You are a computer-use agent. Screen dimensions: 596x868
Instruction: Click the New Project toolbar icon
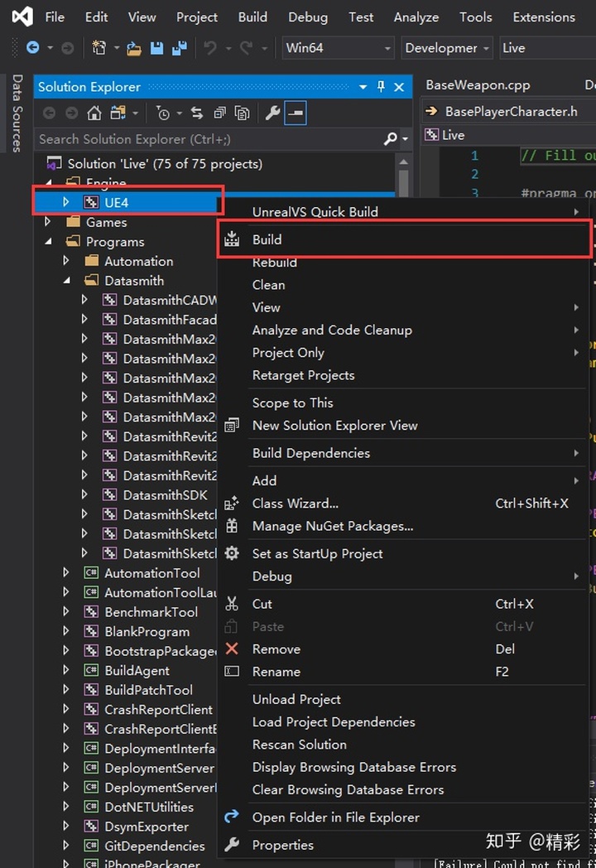pyautogui.click(x=99, y=48)
